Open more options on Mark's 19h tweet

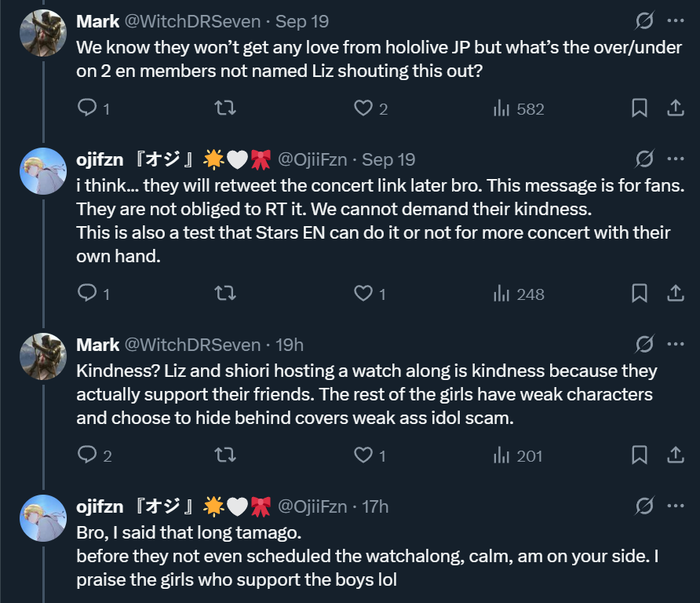tap(675, 345)
